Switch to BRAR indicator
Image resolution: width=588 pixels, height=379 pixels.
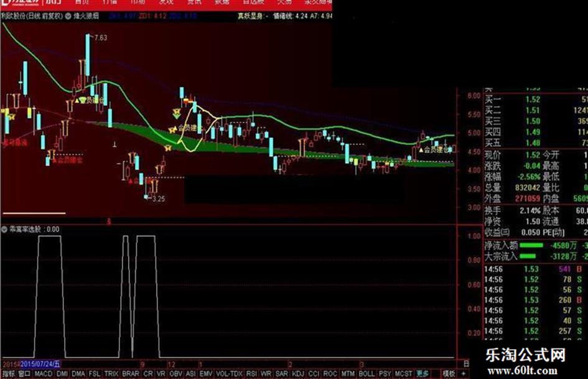pos(131,374)
